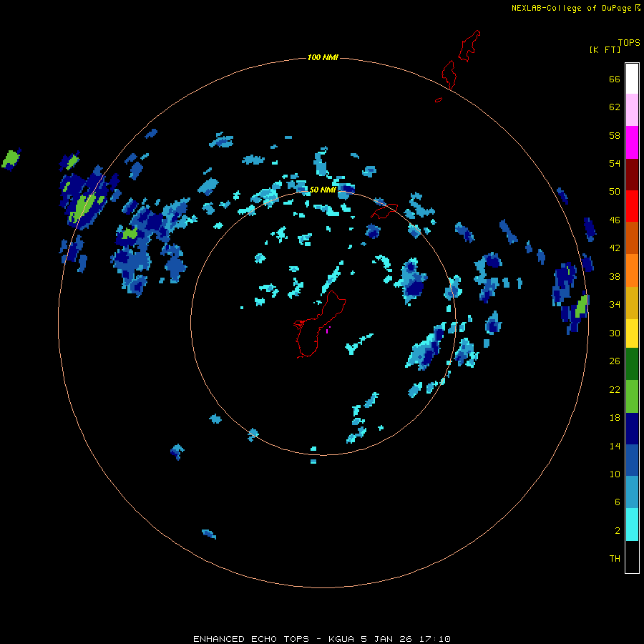Click the medium blue 18 K FT swatch
Viewport: 644px width, 644px height.
632,460
